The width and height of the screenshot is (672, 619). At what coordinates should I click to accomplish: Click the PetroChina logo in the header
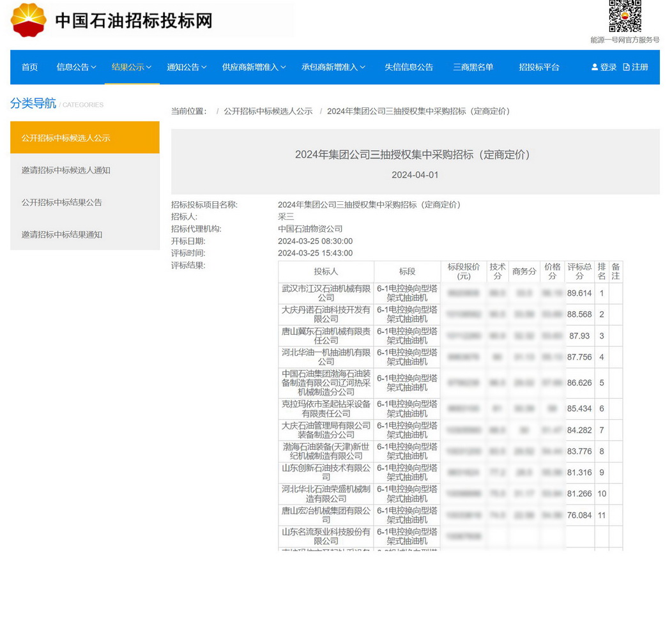pos(29,20)
